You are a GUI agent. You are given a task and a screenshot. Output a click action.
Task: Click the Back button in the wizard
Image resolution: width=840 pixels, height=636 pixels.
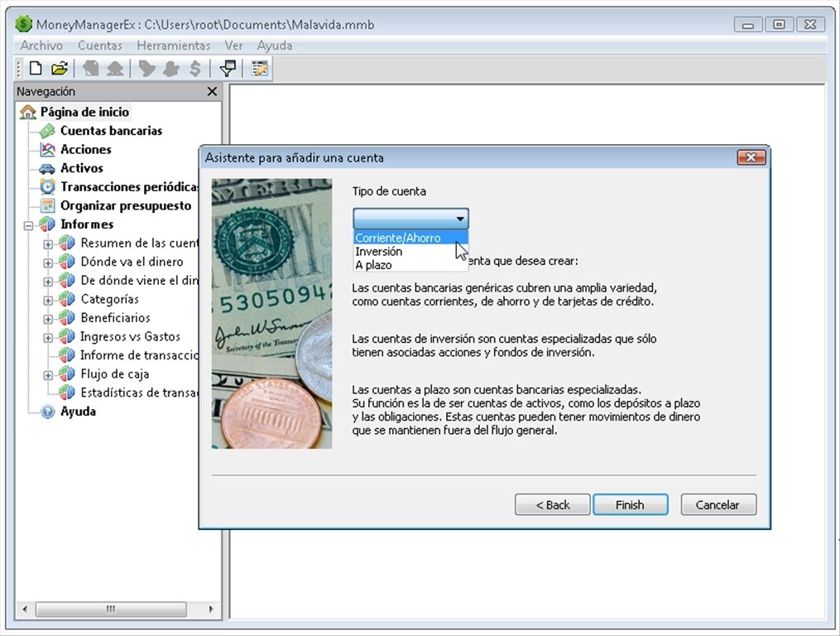(x=552, y=504)
